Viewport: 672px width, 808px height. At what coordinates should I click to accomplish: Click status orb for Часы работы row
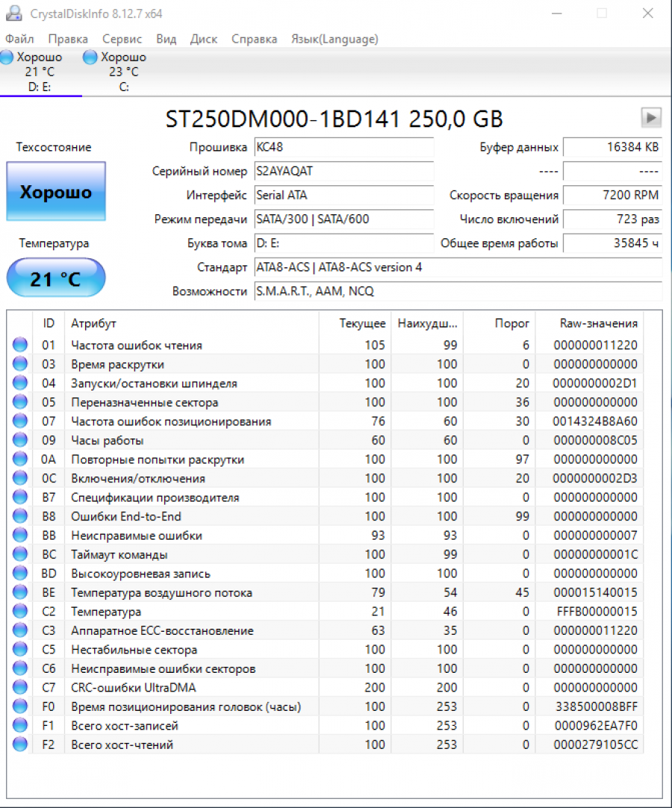coord(20,441)
